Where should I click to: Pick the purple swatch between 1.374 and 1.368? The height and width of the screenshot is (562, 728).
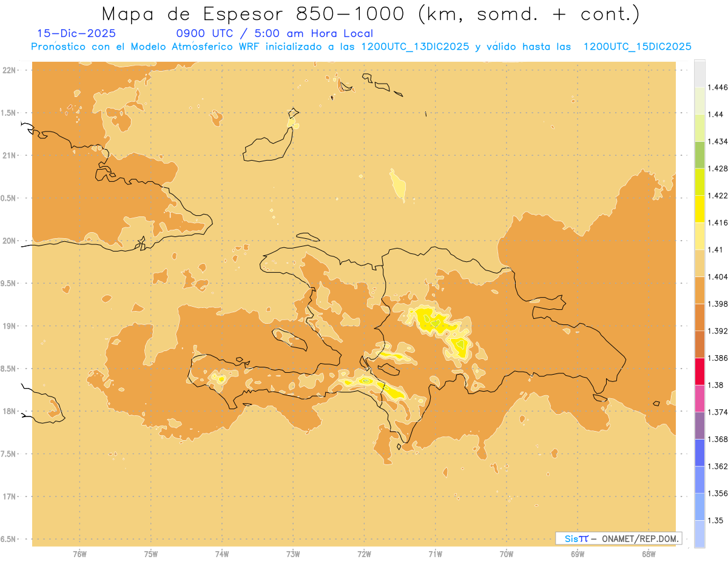click(699, 426)
